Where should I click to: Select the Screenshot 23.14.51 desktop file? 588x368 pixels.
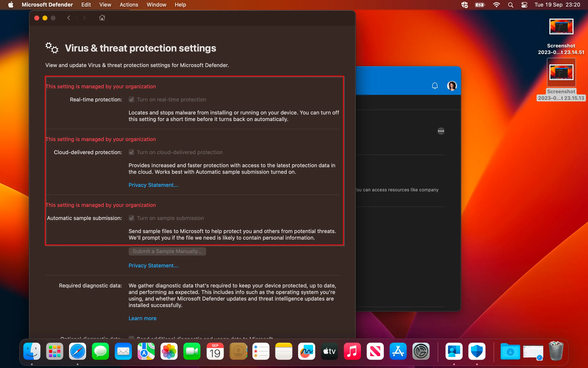pos(561,37)
